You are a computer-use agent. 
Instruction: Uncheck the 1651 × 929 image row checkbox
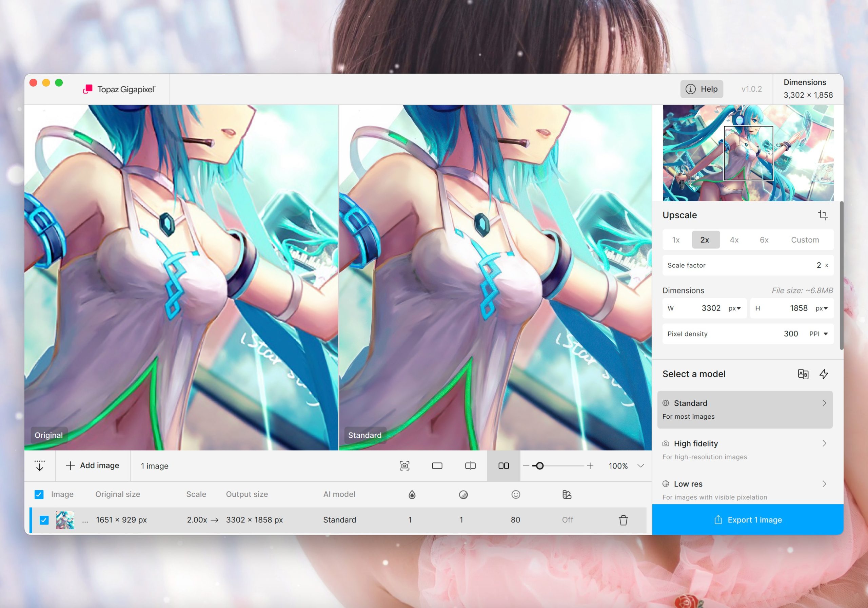click(44, 520)
